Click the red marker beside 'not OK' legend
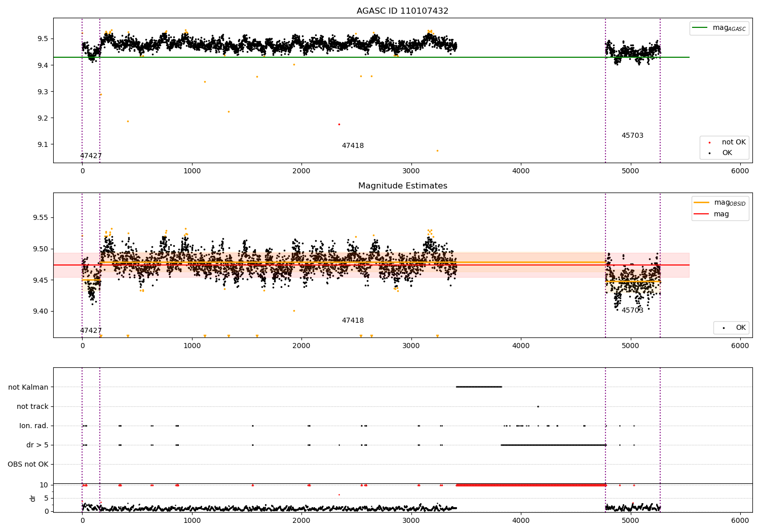 tap(709, 142)
